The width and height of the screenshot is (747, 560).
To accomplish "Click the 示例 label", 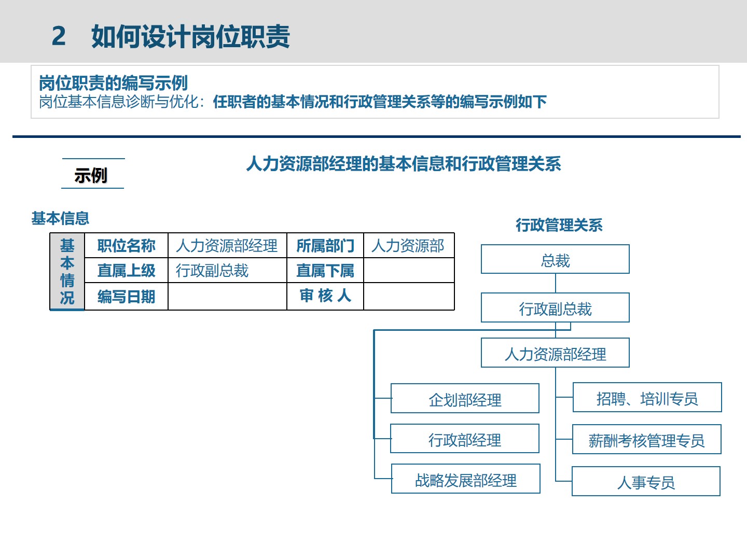I will click(91, 175).
